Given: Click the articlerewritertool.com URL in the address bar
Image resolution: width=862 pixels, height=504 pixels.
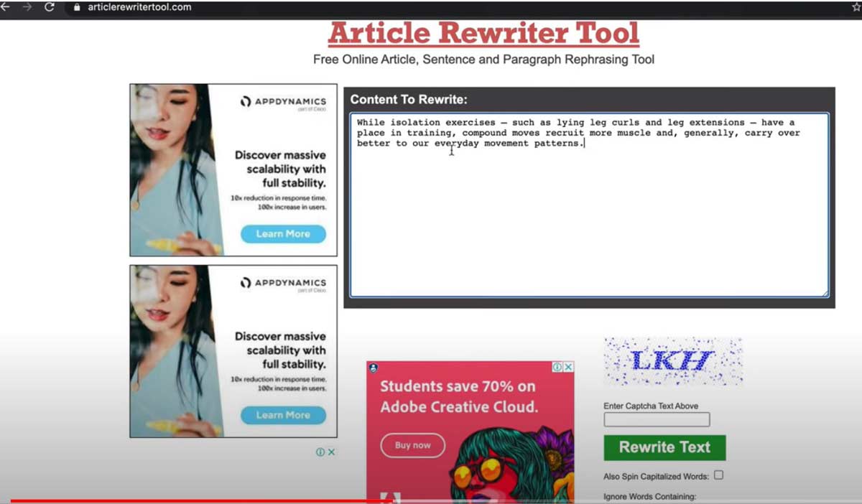Looking at the screenshot, I should (139, 7).
